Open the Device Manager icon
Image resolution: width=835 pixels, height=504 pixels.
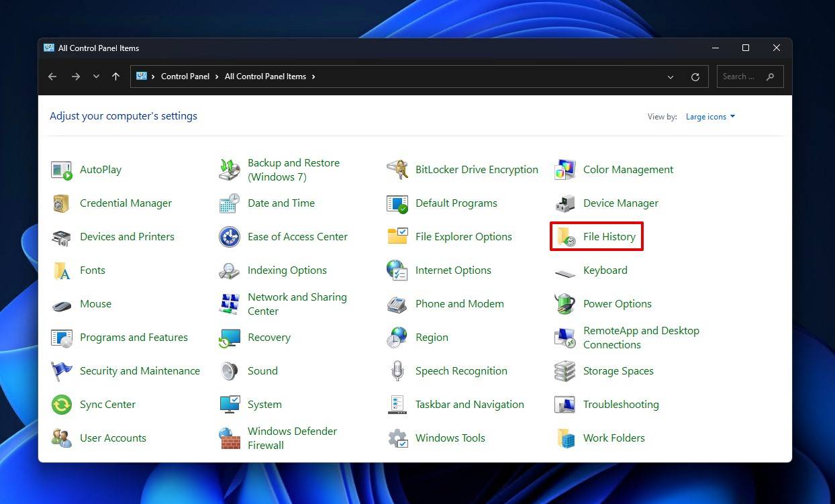click(565, 203)
